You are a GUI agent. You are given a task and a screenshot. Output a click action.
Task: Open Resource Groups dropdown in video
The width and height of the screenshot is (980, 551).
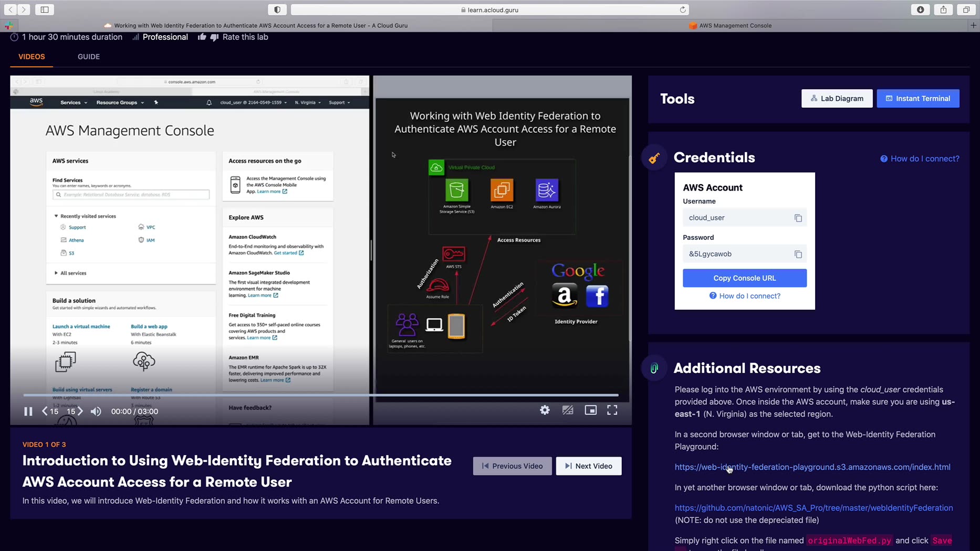(x=120, y=102)
